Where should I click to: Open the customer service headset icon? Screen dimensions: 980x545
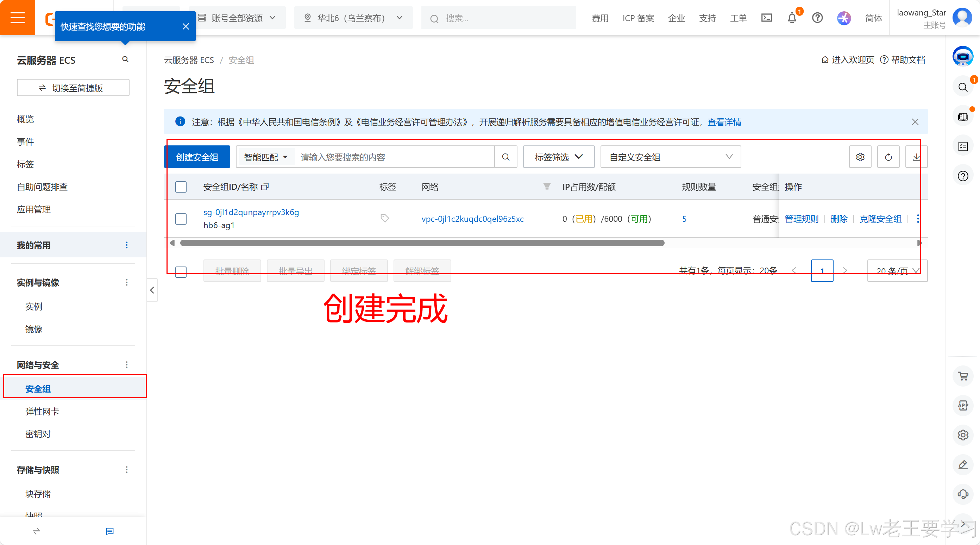click(963, 494)
